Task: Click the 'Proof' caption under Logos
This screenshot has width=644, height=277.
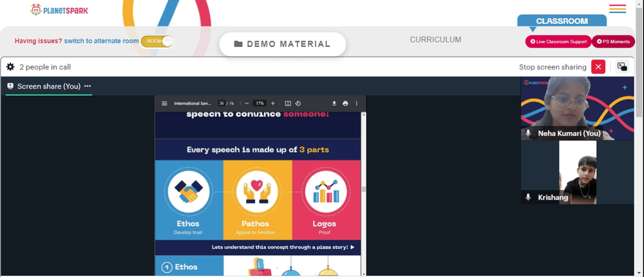Action: [325, 233]
